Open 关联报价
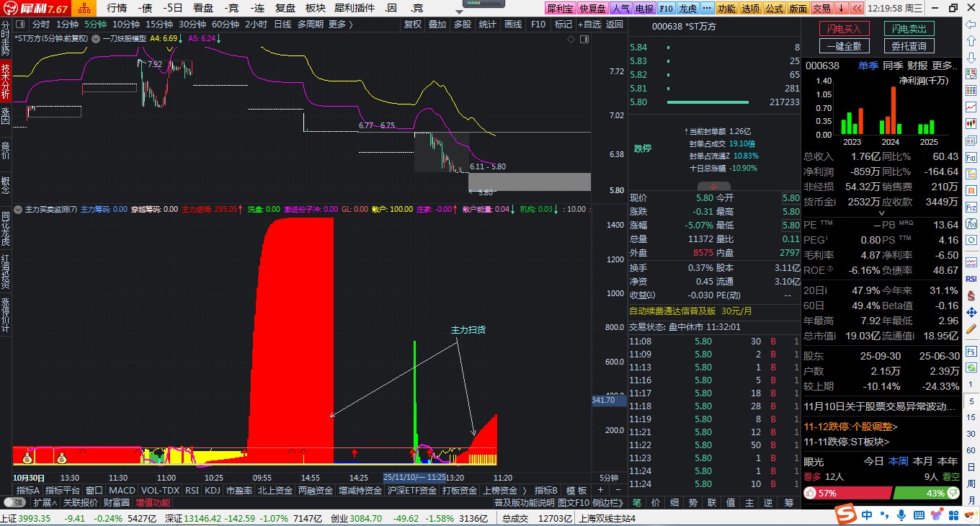 (x=81, y=502)
